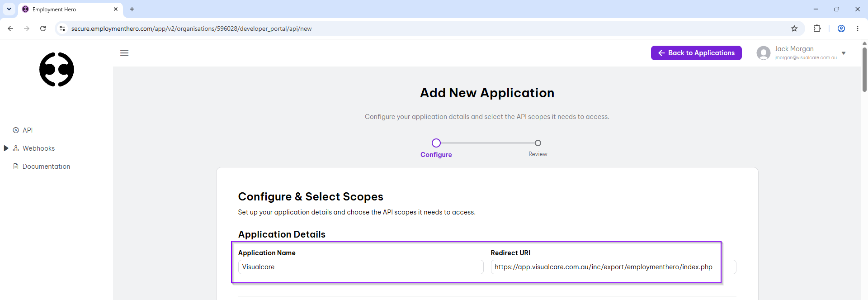The height and width of the screenshot is (300, 868).
Task: Select the Review step circle
Action: (538, 143)
